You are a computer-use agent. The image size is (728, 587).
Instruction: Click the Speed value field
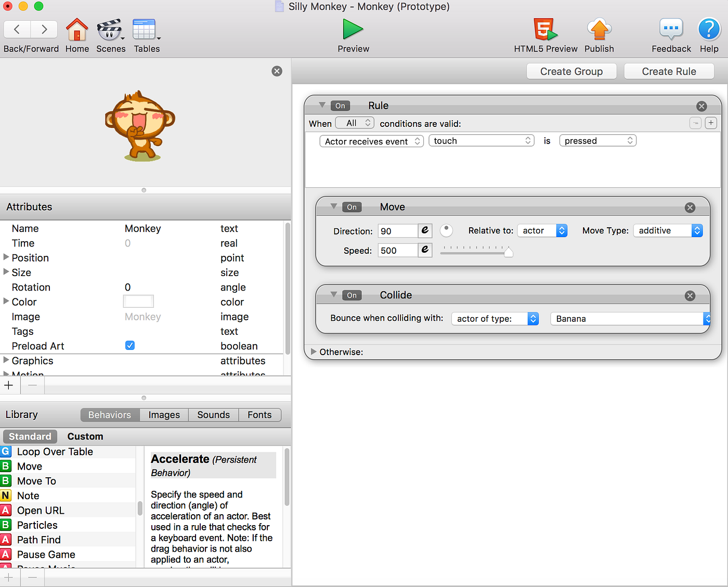tap(398, 250)
